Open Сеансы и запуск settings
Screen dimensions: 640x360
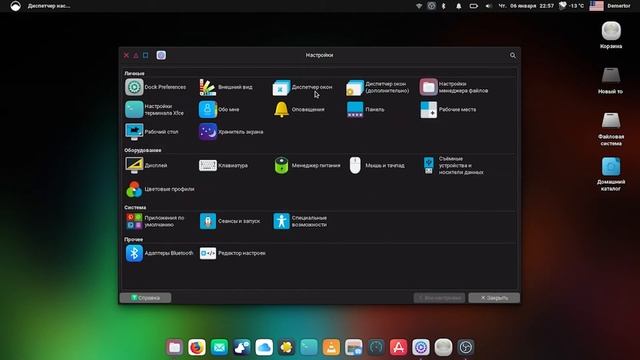click(230, 221)
